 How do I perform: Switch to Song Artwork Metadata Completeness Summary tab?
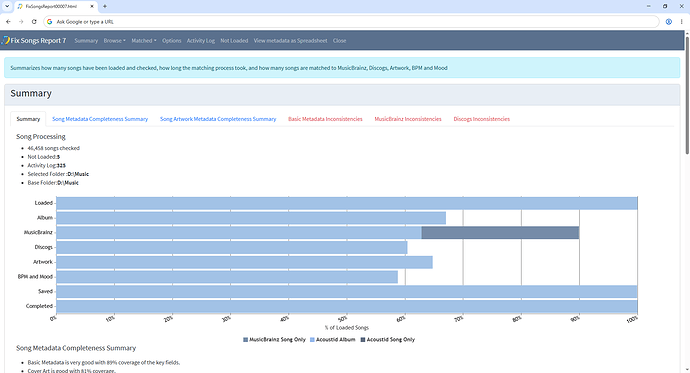coord(218,119)
